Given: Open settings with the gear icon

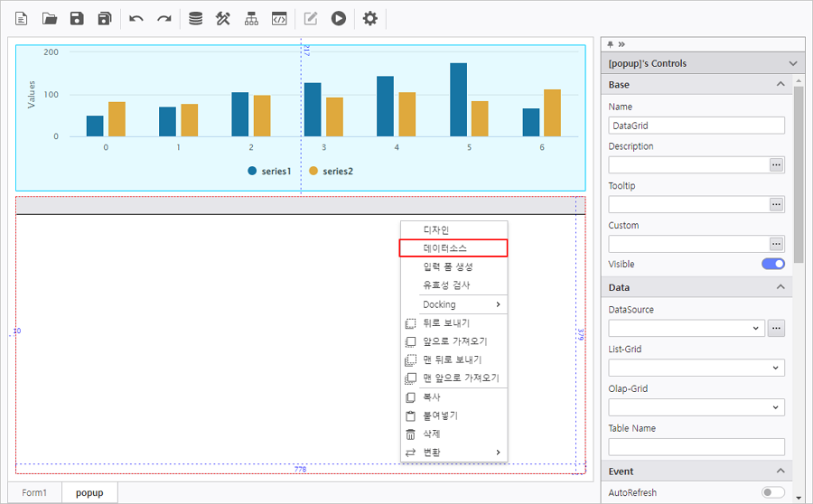Looking at the screenshot, I should click(x=369, y=18).
